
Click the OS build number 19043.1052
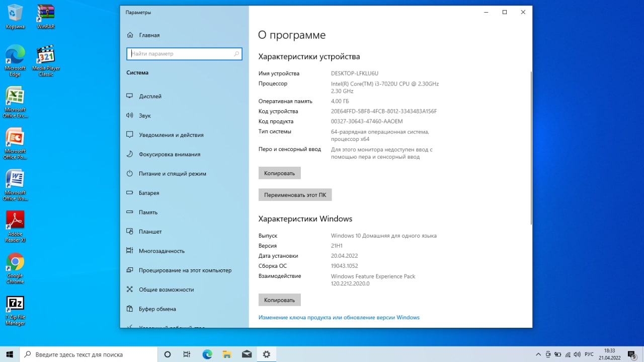[345, 266]
